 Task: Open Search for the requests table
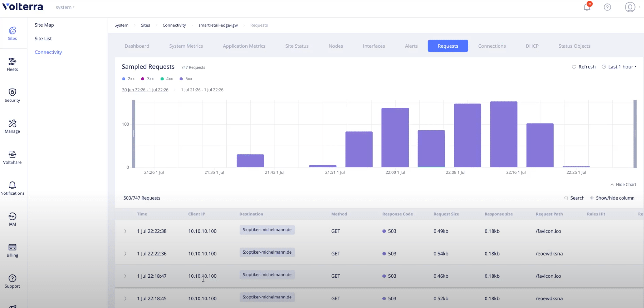[574, 198]
